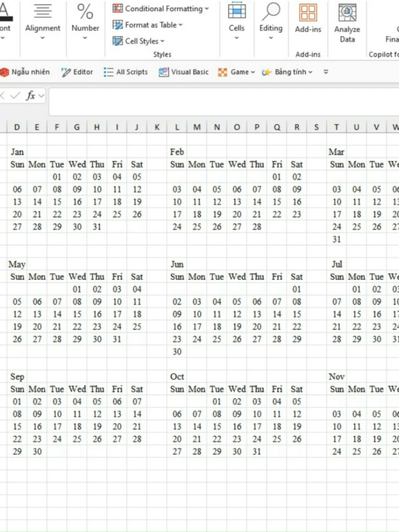This screenshot has width=399, height=532.
Task: Click Fri header under Feb
Action: [x=277, y=164]
